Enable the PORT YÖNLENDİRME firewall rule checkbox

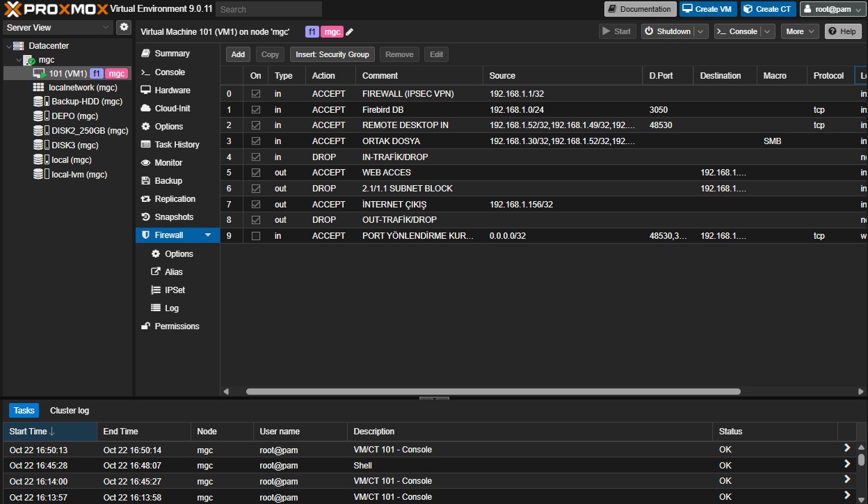[256, 236]
